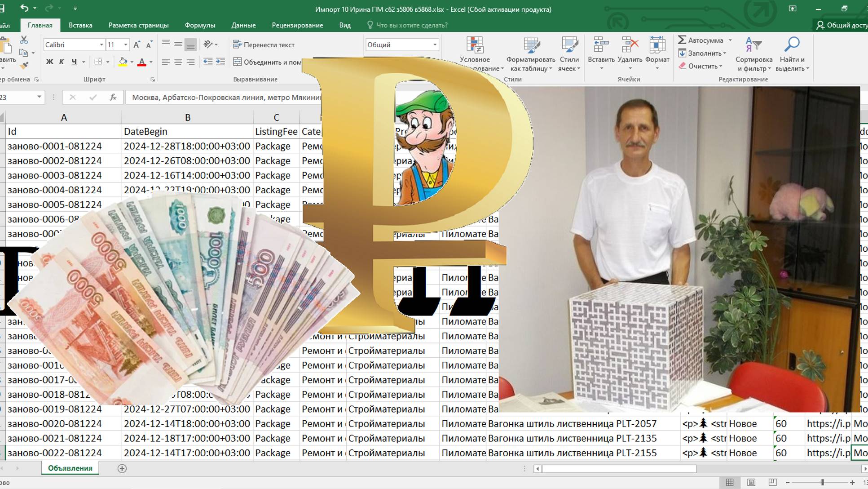Open Заполнить fill dropdown
868x489 pixels.
coord(702,53)
